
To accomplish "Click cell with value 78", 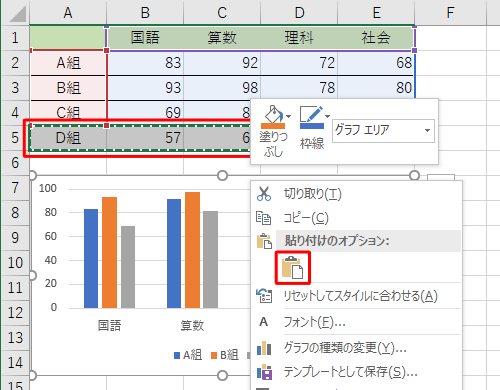I will [299, 88].
